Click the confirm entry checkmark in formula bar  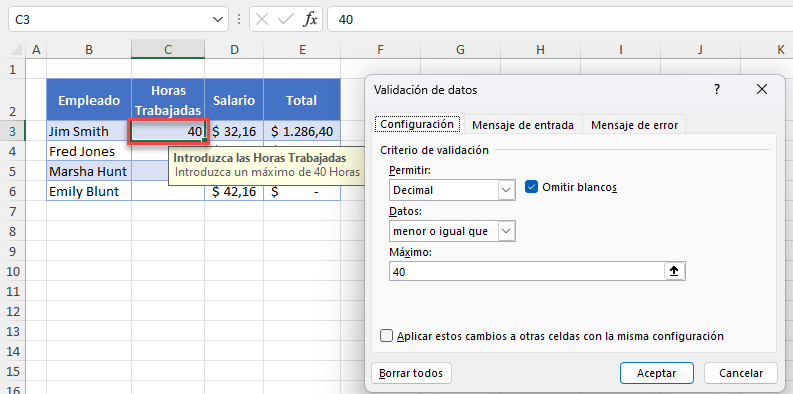pyautogui.click(x=286, y=20)
